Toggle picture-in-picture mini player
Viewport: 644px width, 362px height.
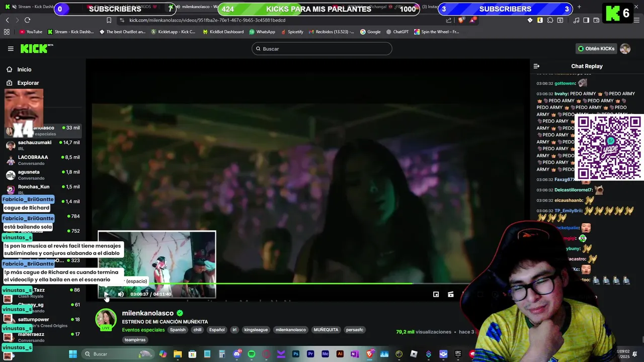pos(436,294)
